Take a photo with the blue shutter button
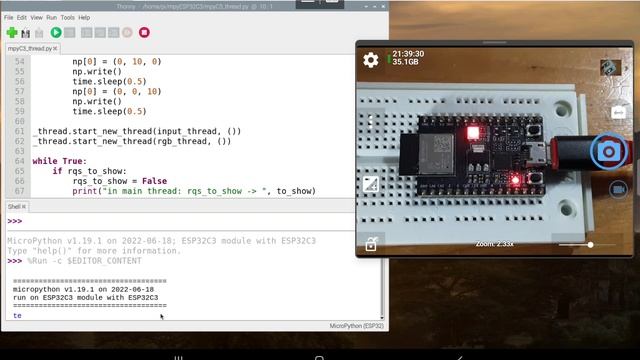Screen dimensions: 640x360 [x=609, y=152]
